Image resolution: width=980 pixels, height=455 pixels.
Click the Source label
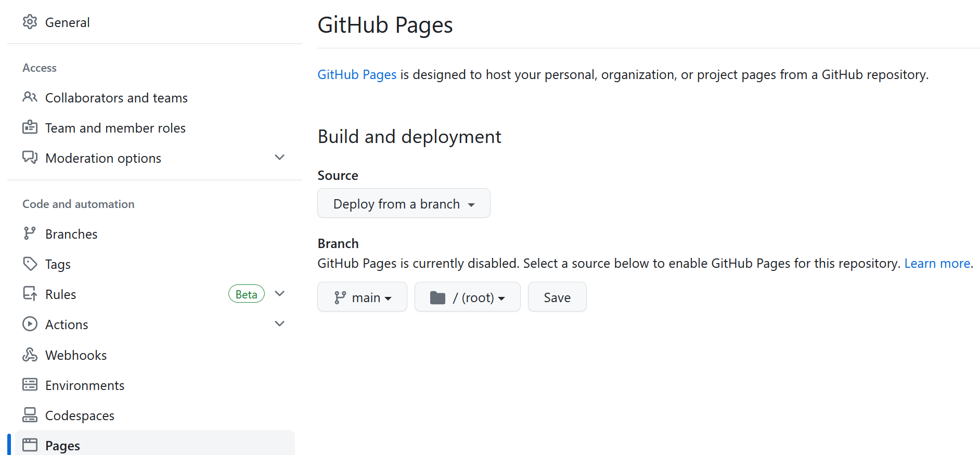click(338, 175)
